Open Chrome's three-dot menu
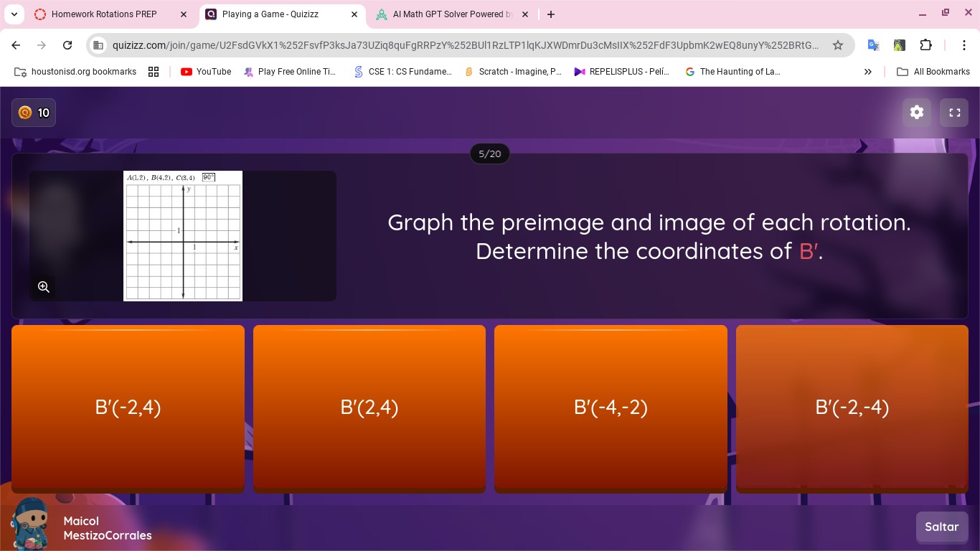 [963, 45]
